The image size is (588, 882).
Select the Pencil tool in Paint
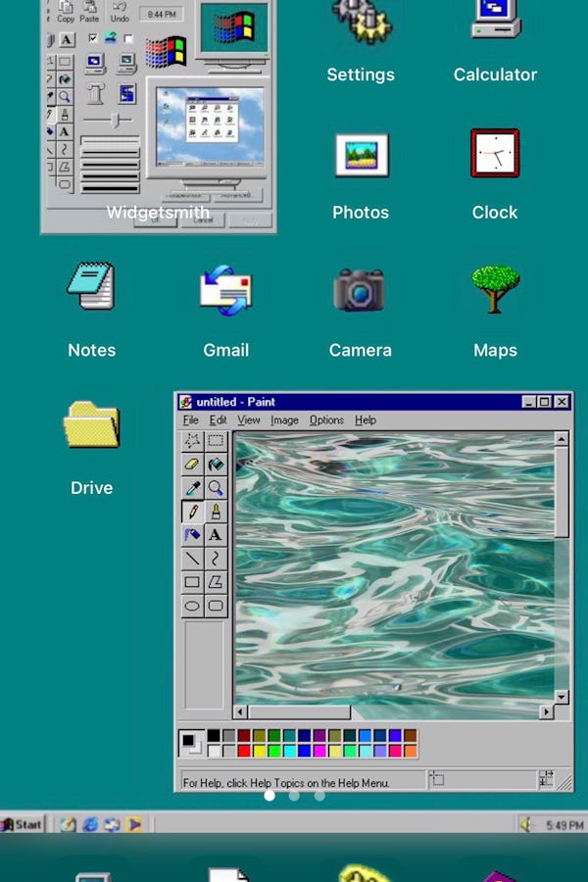tap(192, 512)
